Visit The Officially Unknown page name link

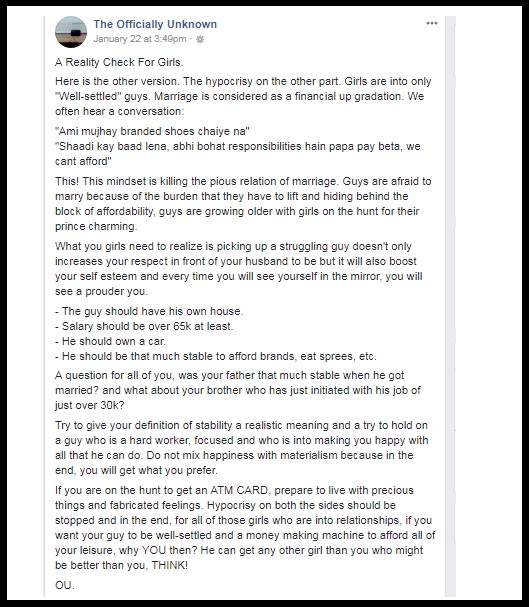click(x=155, y=24)
